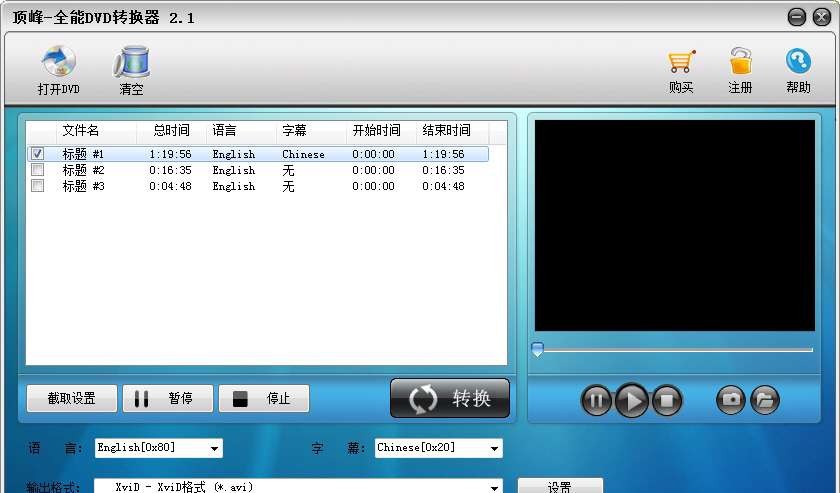Play the preview video
Image resolution: width=840 pixels, height=493 pixels.
(632, 400)
